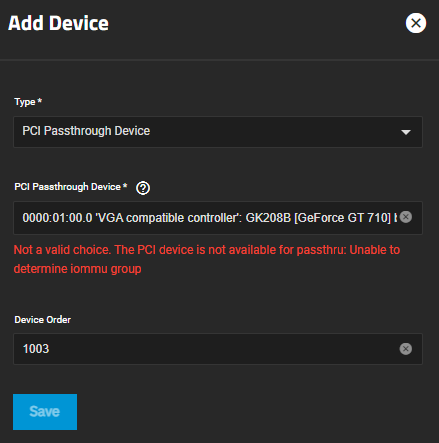
Task: Select the 'determine iommu group' error line
Action: point(77,269)
